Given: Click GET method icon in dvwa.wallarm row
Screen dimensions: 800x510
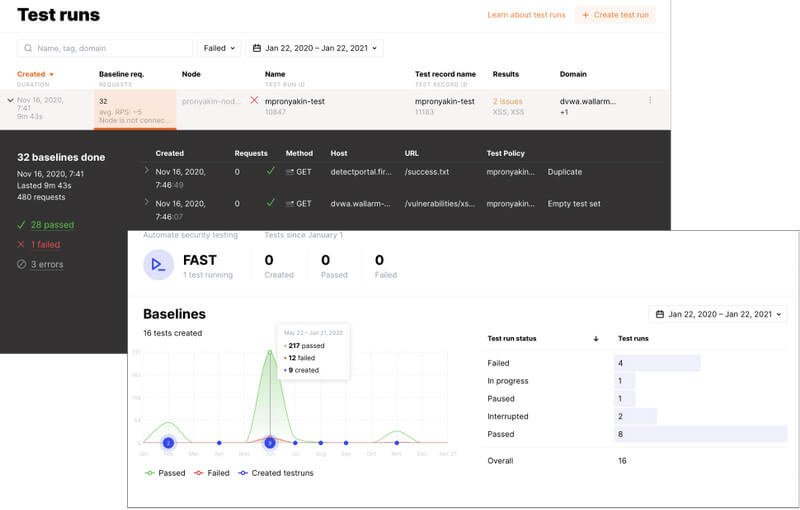Looking at the screenshot, I should point(289,204).
